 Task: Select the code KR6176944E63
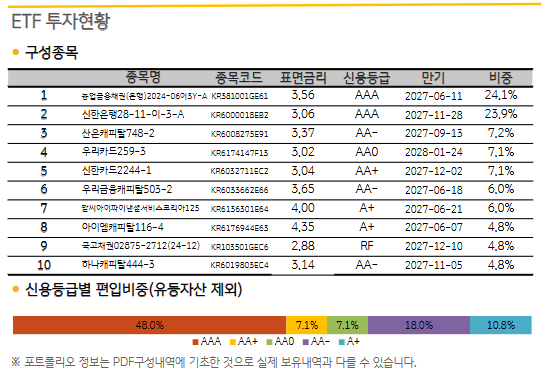[x=239, y=228]
